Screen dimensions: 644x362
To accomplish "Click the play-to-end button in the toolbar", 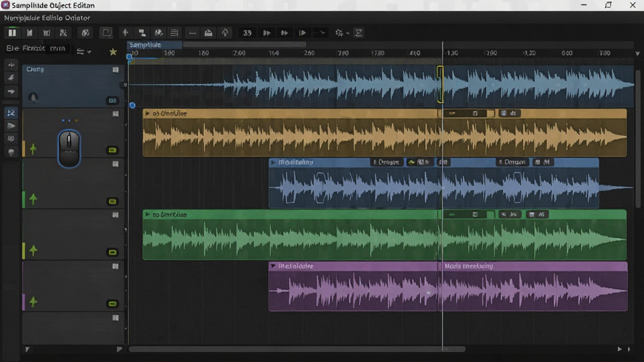I will 303,33.
